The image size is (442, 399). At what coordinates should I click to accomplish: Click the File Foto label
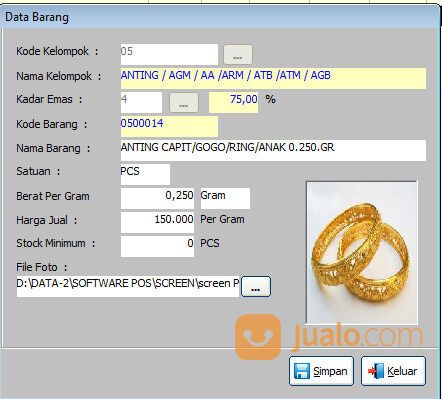[41, 267]
